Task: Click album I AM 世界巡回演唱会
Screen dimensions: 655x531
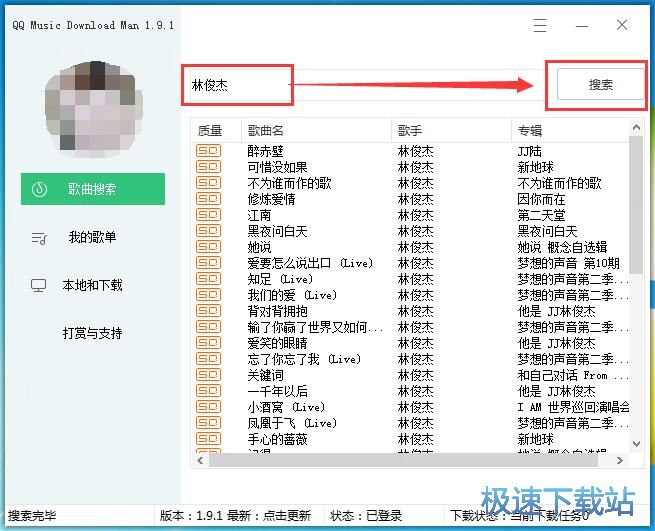Action: tap(574, 407)
